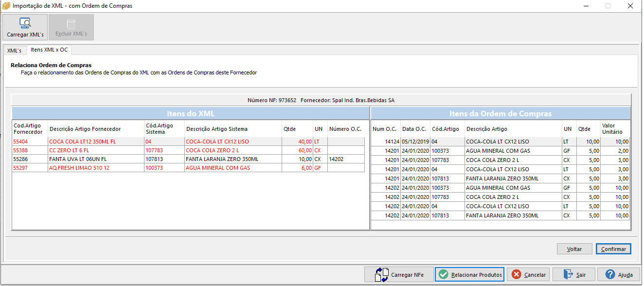Click the Cod.Artigo Fornecedor column header
This screenshot has height=286, width=644.
pos(30,129)
